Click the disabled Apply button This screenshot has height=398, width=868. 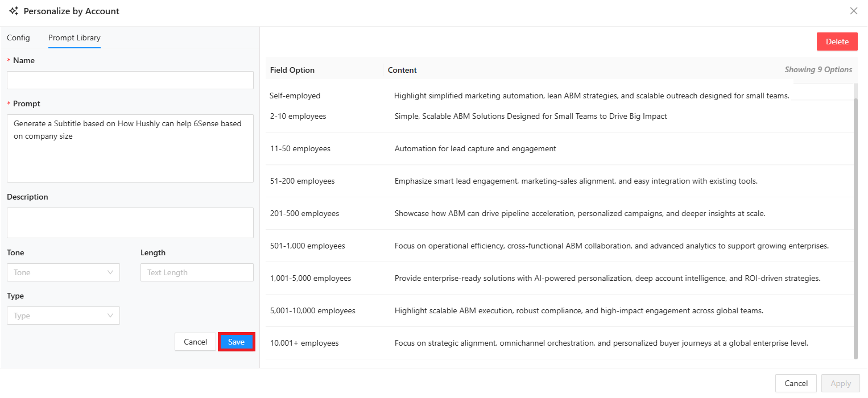pos(841,383)
